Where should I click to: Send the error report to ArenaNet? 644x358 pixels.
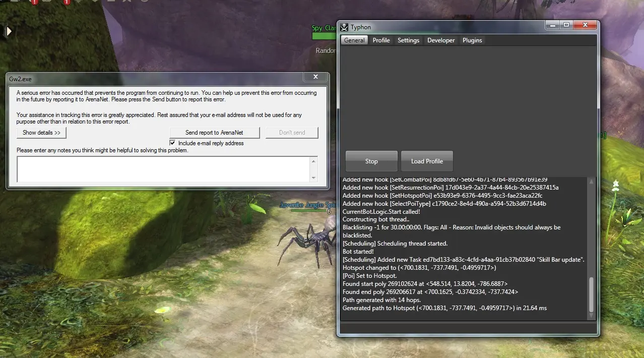coord(214,133)
